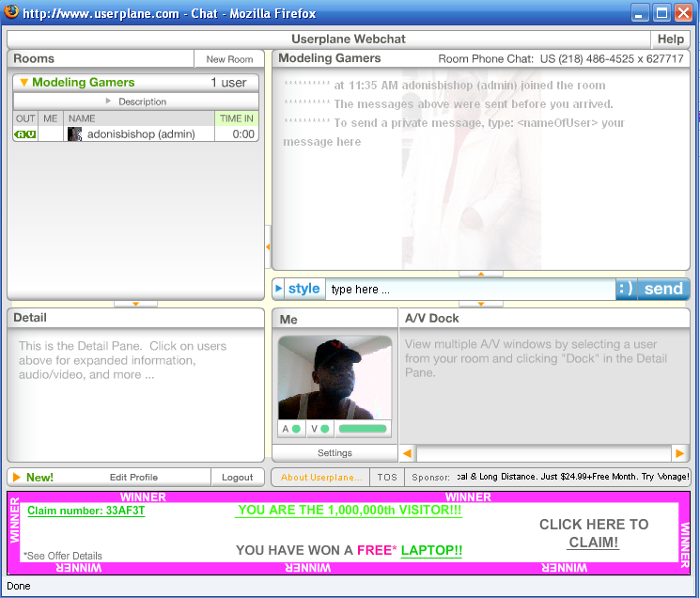Open the TOS page

coord(387,478)
